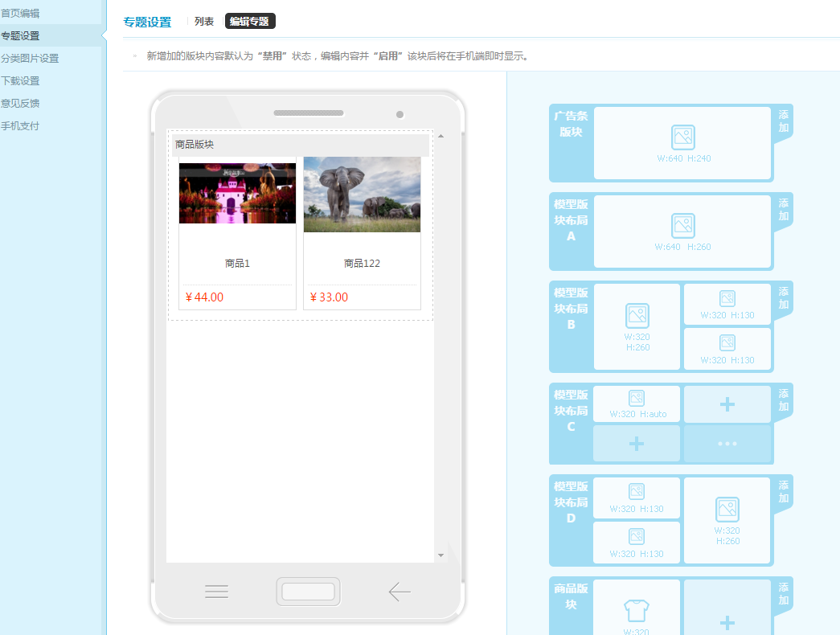Click the phone back arrow icon
840x635 pixels.
400,592
